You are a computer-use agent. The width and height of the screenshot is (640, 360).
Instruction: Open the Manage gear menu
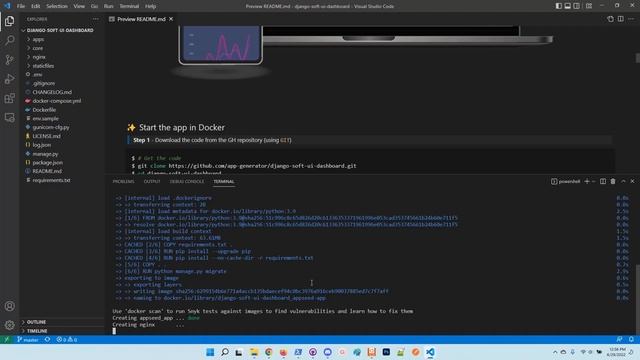(x=9, y=325)
